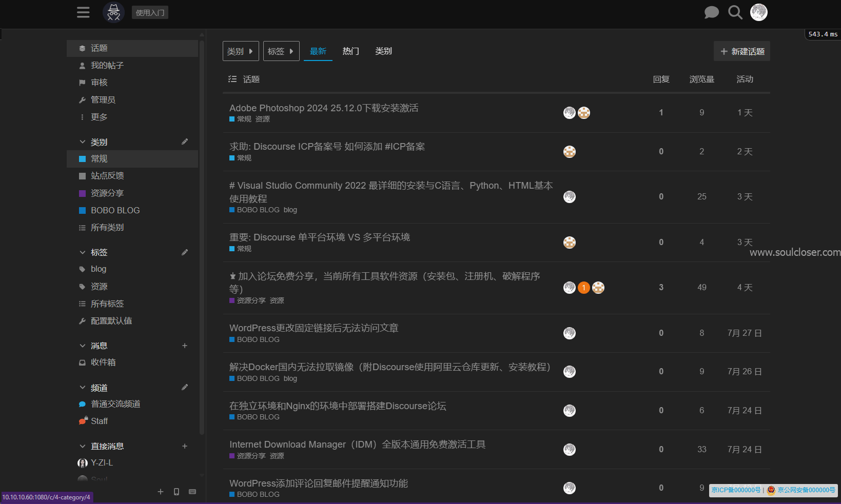
Task: Collapse the 频道 sidebar section
Action: pos(83,388)
